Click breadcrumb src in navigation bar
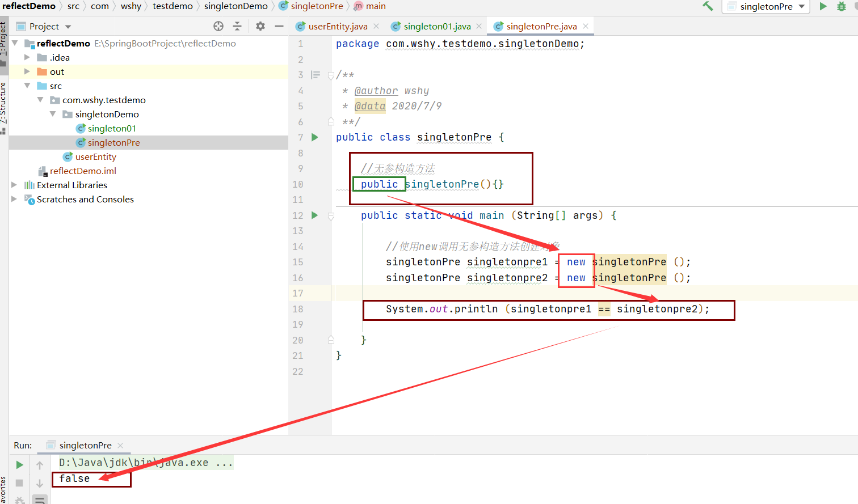The height and width of the screenshot is (504, 858). point(73,6)
